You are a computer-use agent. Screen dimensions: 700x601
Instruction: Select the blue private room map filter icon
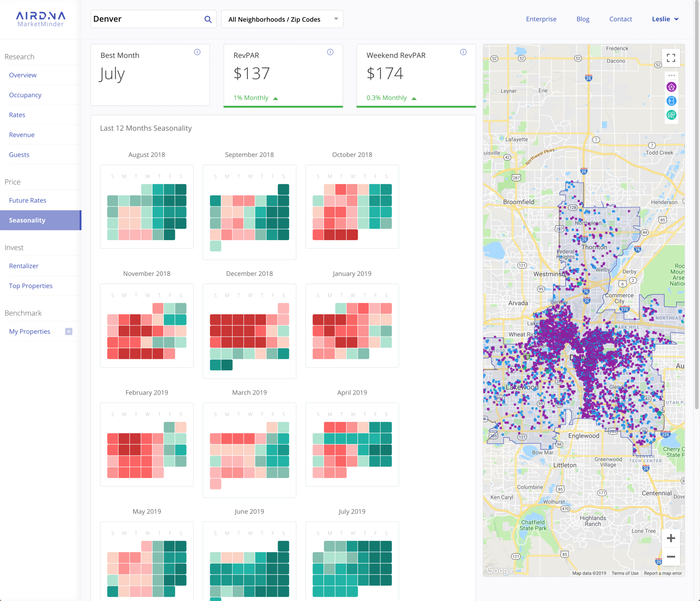(671, 101)
